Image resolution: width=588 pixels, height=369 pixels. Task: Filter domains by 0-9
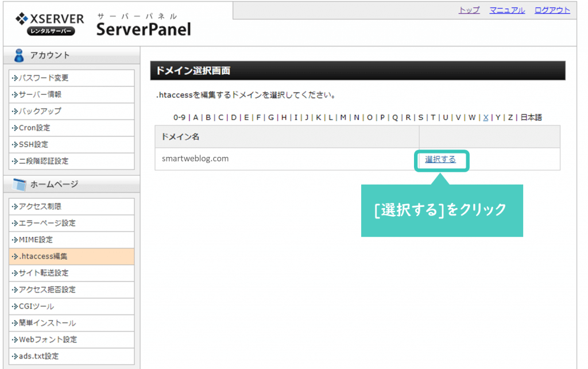[x=179, y=117]
